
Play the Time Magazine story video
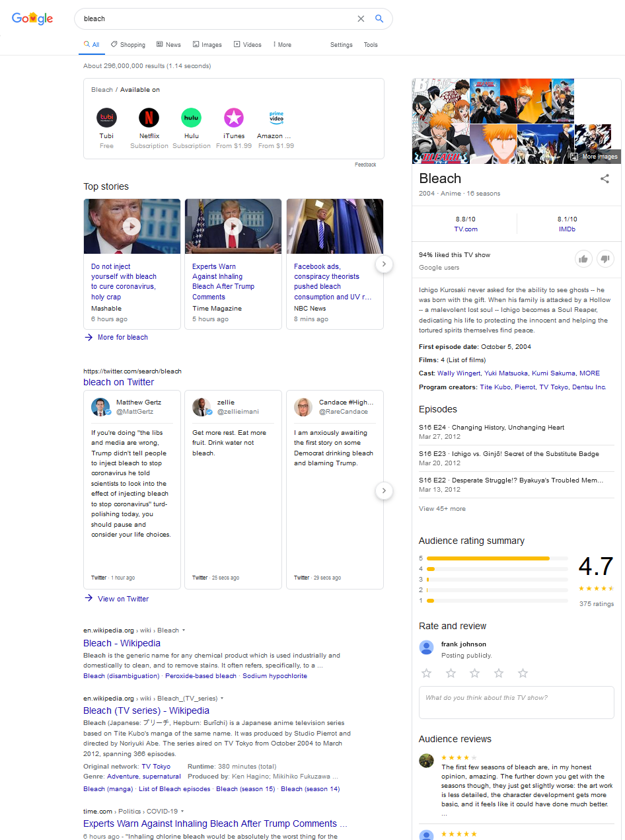233,226
